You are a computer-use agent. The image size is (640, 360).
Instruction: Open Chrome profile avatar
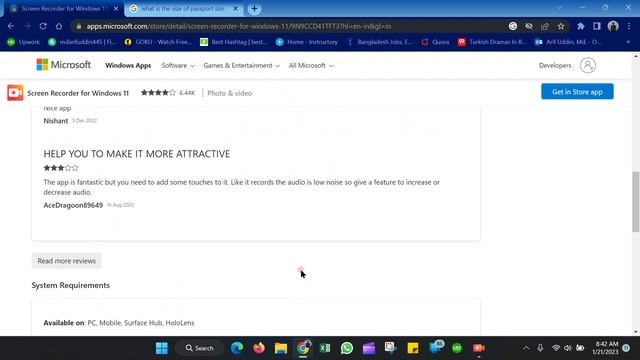[x=613, y=26]
